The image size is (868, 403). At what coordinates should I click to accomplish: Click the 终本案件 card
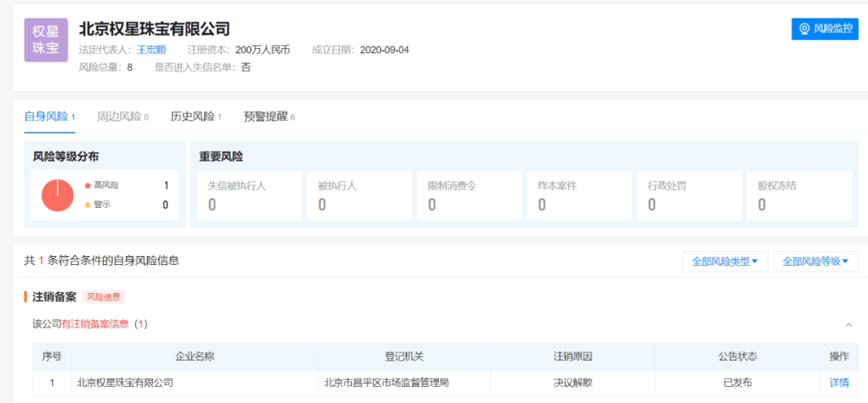pyautogui.click(x=577, y=195)
